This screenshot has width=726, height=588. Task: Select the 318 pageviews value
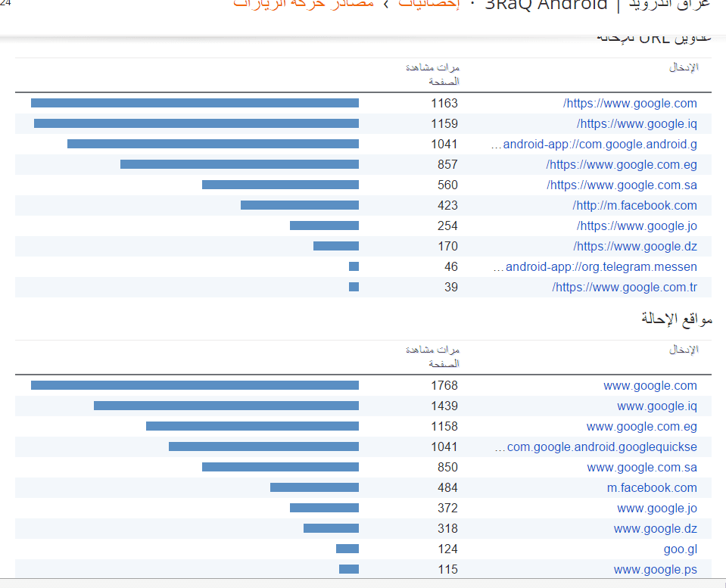point(447,528)
